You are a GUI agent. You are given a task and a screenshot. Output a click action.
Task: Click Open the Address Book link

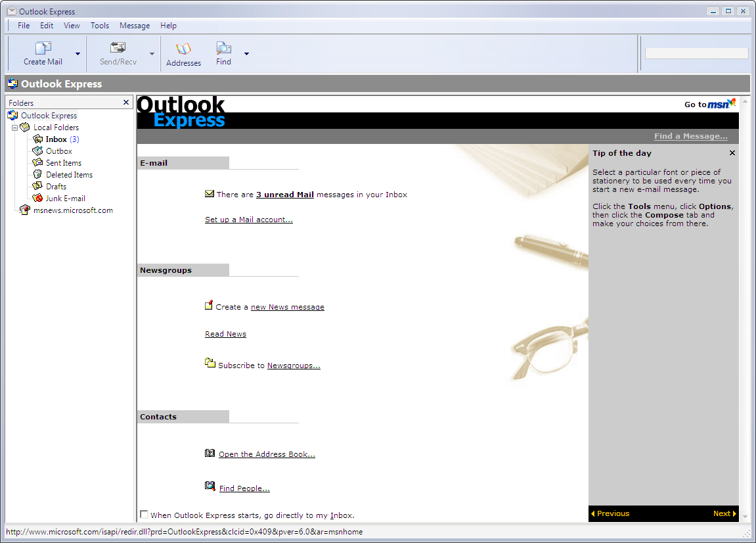tap(267, 454)
